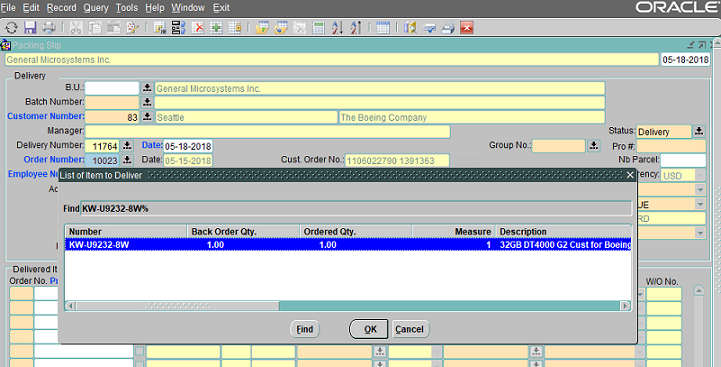Close the List of Item to Deliver dialog
This screenshot has width=721, height=367.
[x=630, y=175]
